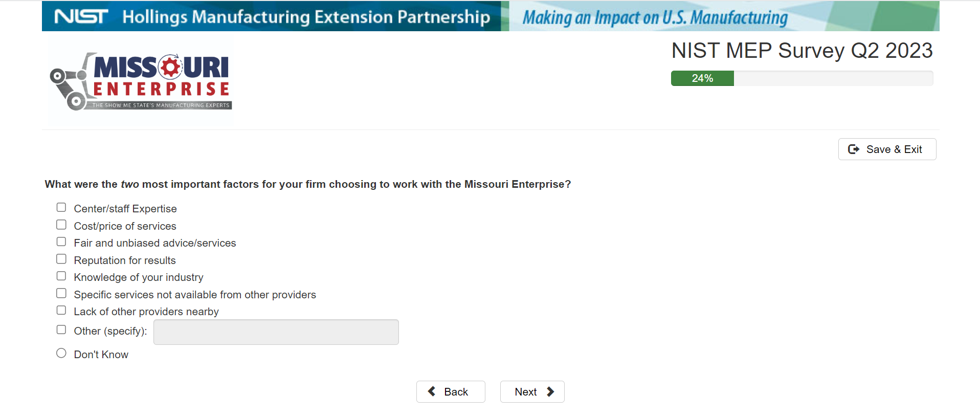Viewport: 980px width, 416px height.
Task: Click the Other (specify) text field
Action: pyautogui.click(x=276, y=332)
